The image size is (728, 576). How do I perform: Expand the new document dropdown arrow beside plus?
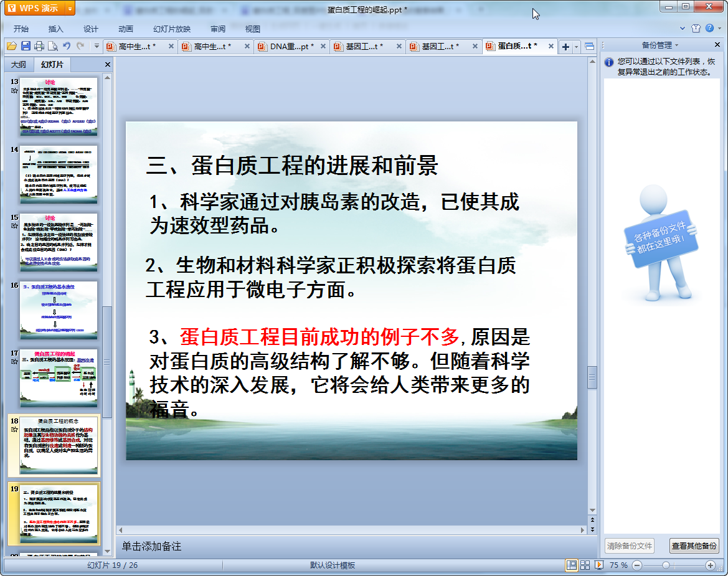pyautogui.click(x=576, y=47)
